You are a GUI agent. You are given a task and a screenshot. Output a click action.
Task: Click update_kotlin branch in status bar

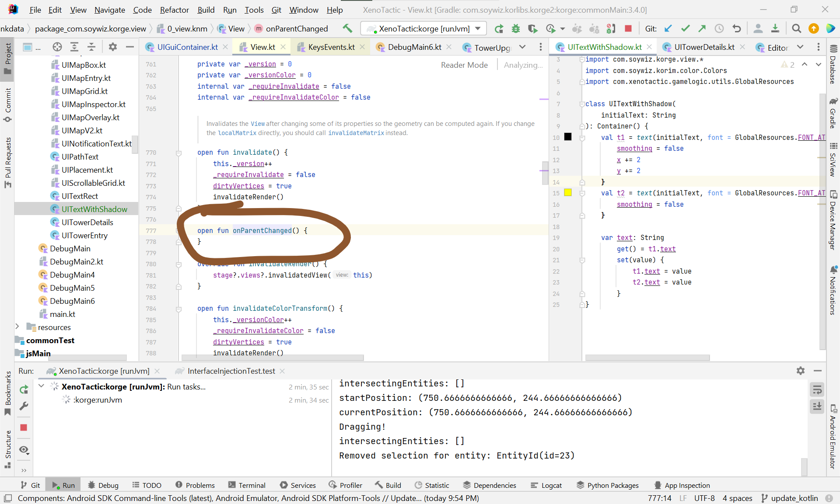coord(790,498)
